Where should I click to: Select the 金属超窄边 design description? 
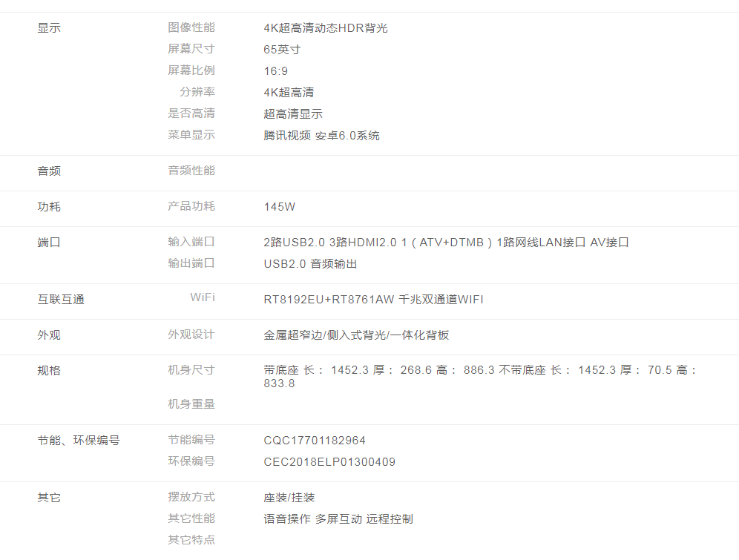[x=356, y=335]
